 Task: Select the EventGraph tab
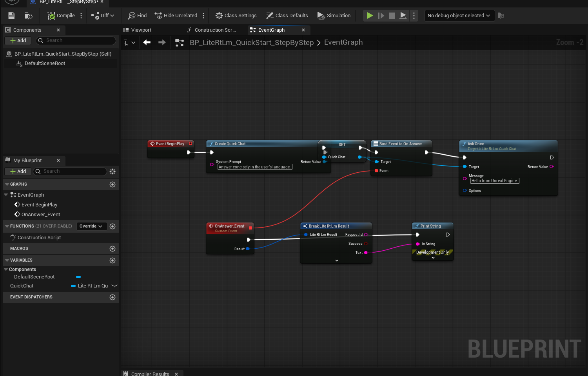(x=271, y=30)
